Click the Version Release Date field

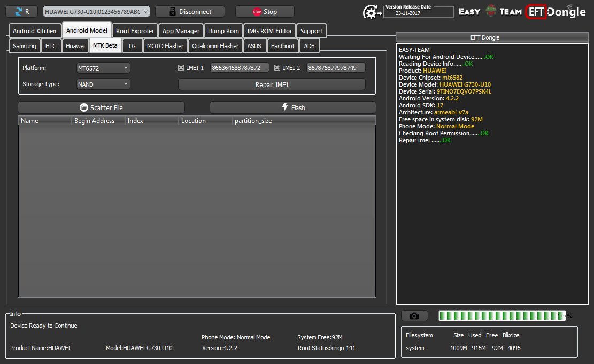pyautogui.click(x=419, y=13)
